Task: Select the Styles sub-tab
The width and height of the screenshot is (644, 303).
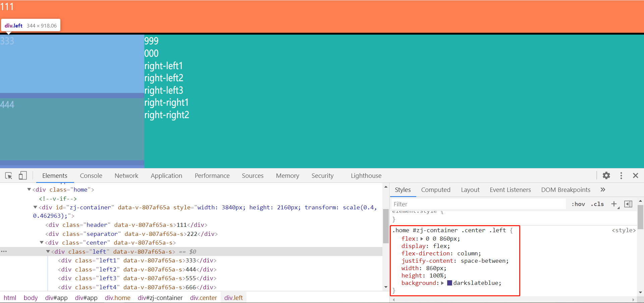Action: coord(403,190)
